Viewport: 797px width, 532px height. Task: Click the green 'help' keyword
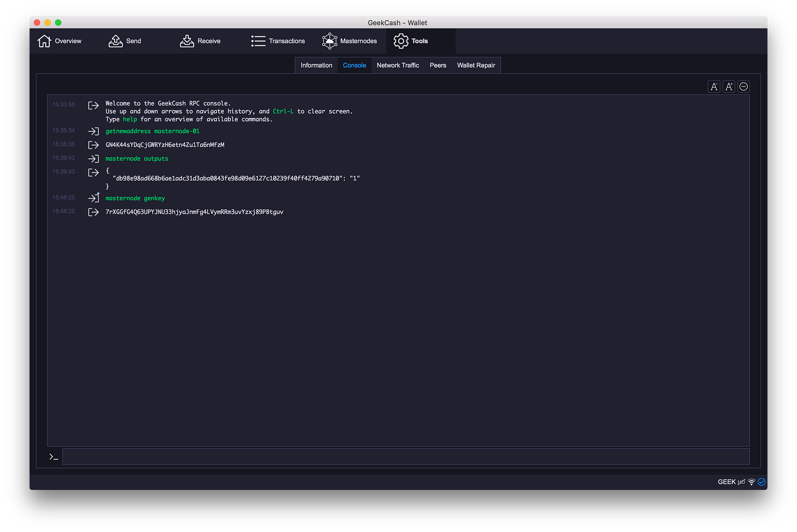click(130, 119)
